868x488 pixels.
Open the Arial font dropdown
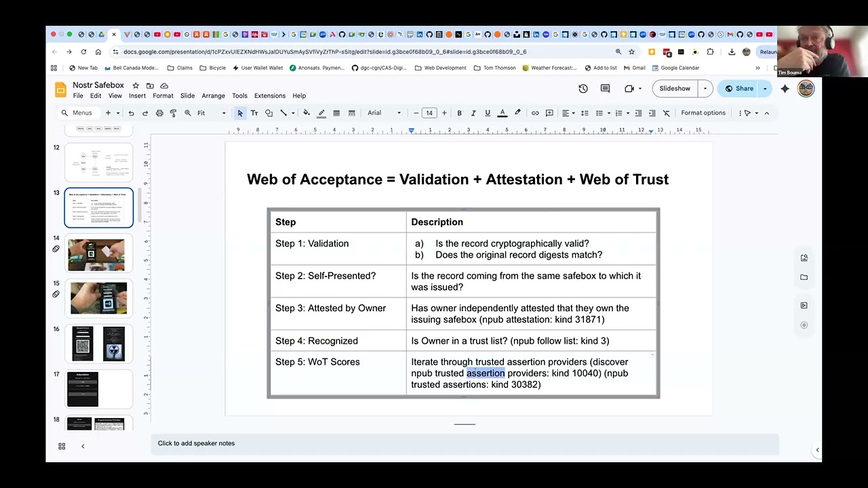[384, 113]
